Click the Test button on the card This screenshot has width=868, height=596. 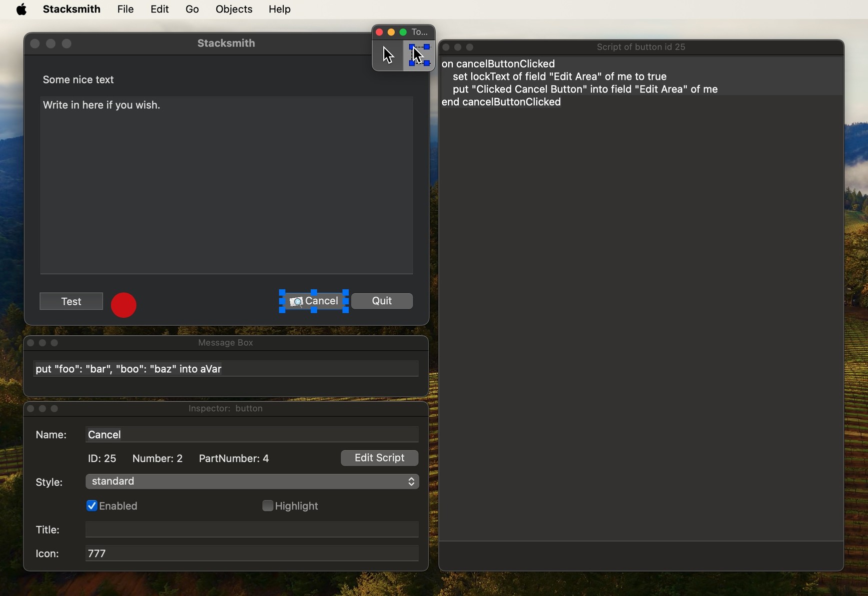[x=71, y=301]
